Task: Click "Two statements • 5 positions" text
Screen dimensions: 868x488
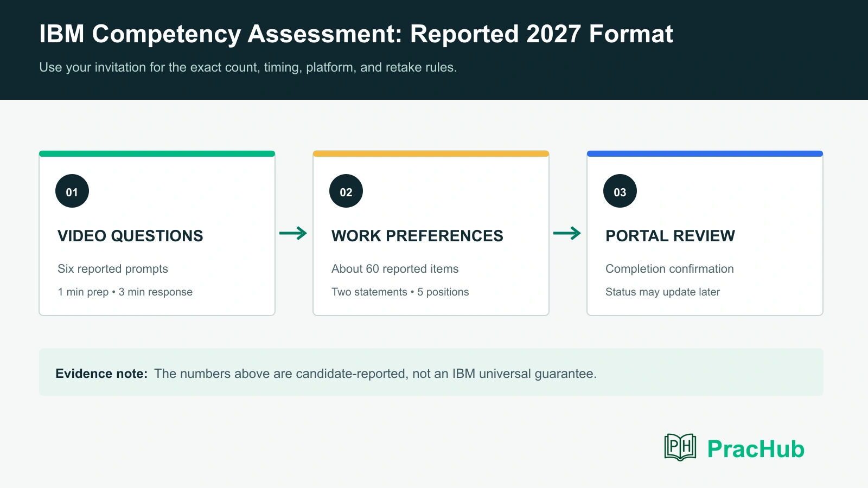Action: tap(400, 292)
